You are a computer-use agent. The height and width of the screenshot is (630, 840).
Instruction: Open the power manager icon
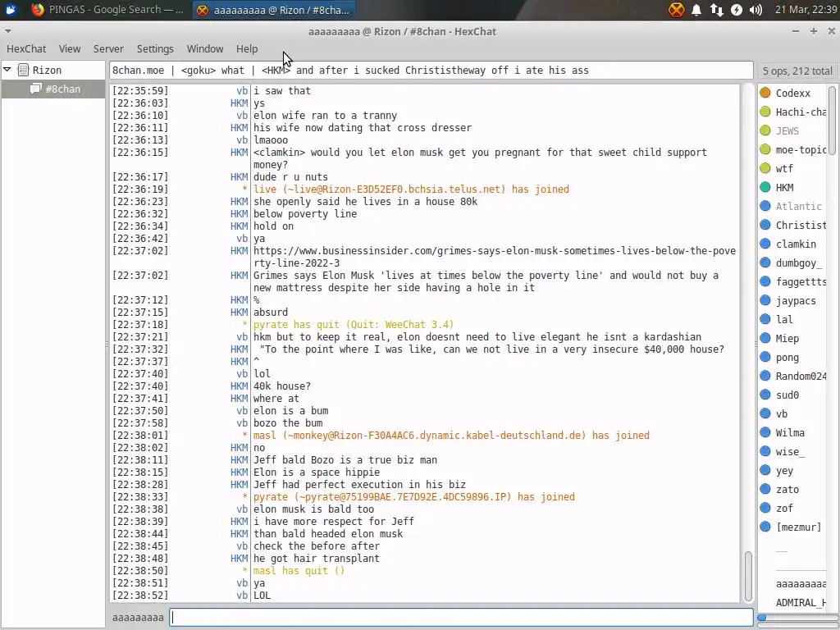coord(737,10)
